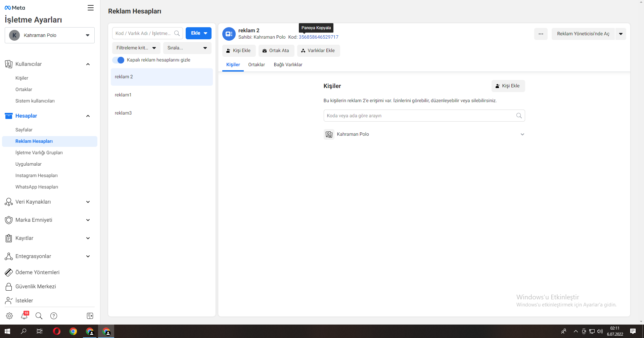Open the action center notification icon
644x338 pixels.
[x=633, y=331]
